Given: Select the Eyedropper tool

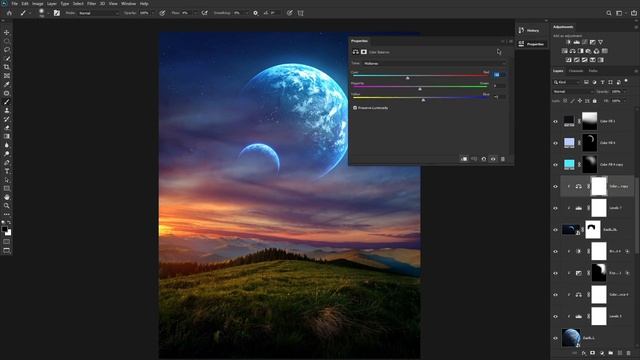Looking at the screenshot, I should (7, 84).
